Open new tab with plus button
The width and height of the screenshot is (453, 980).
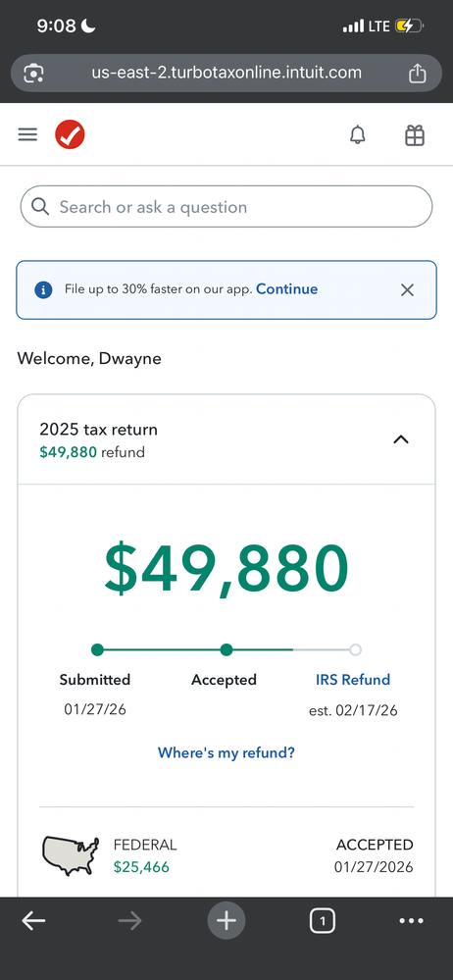point(226,920)
